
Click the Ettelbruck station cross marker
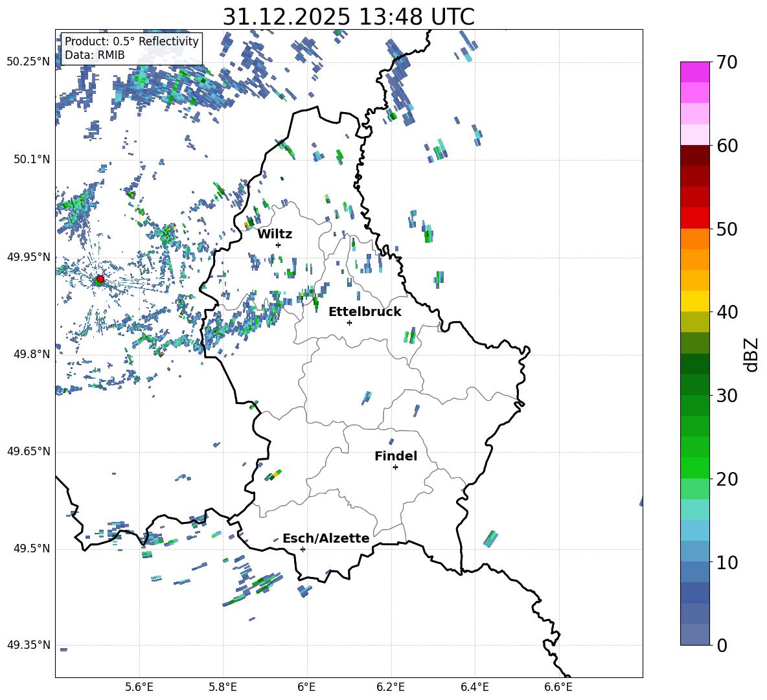coord(349,322)
